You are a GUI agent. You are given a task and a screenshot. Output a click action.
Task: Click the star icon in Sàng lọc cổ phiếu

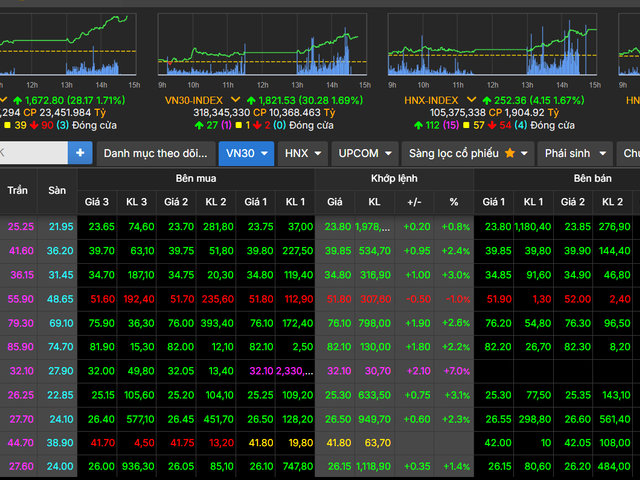coord(510,153)
